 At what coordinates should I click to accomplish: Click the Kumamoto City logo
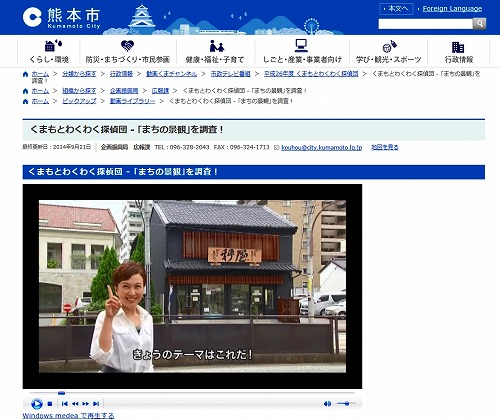61,18
